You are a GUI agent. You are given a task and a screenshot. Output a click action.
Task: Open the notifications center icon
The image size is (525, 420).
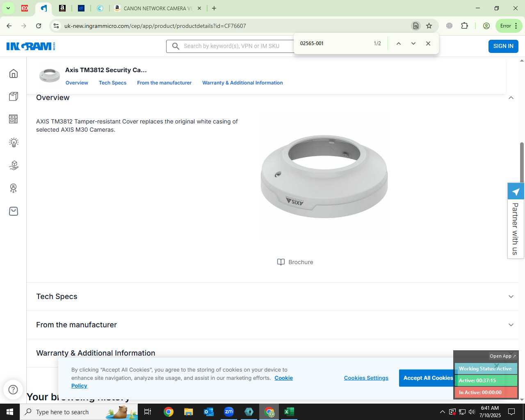(x=511, y=412)
